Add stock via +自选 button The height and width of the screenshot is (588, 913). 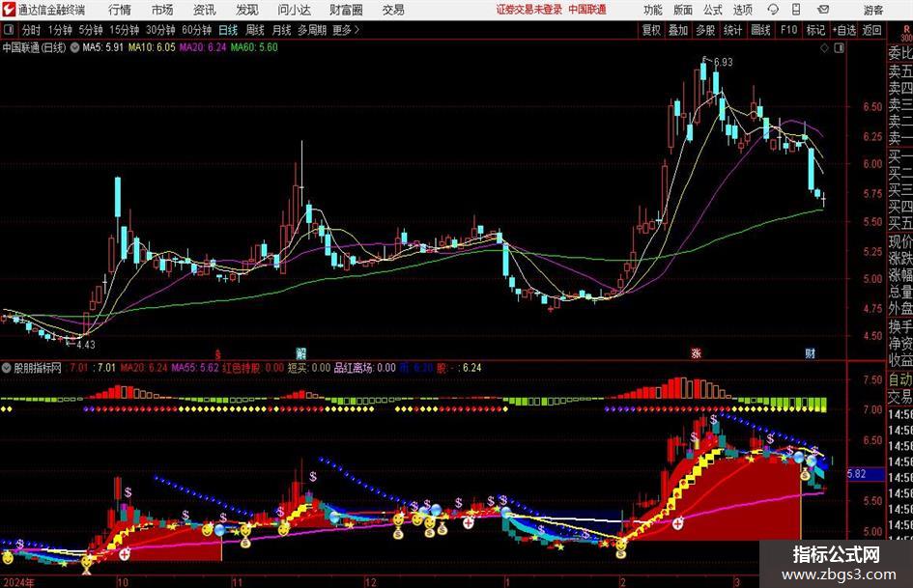click(844, 30)
